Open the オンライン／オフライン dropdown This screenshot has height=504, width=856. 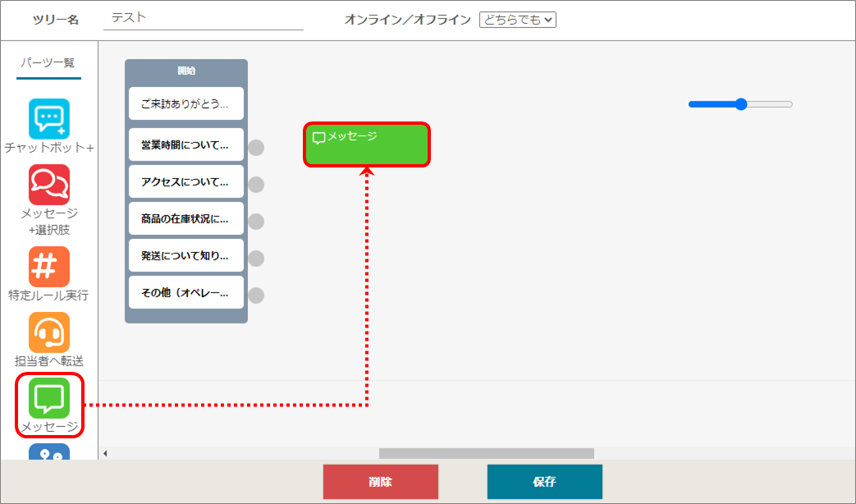(x=518, y=20)
